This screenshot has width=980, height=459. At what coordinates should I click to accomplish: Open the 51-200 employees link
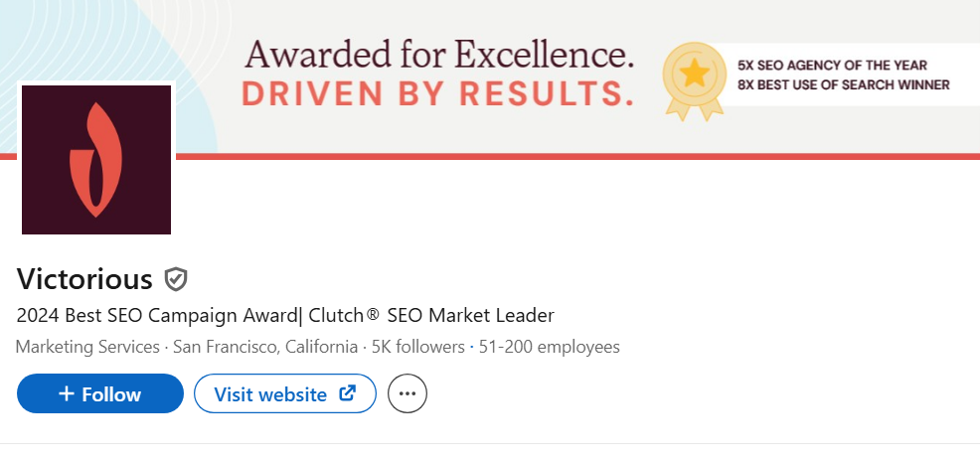[x=549, y=347]
